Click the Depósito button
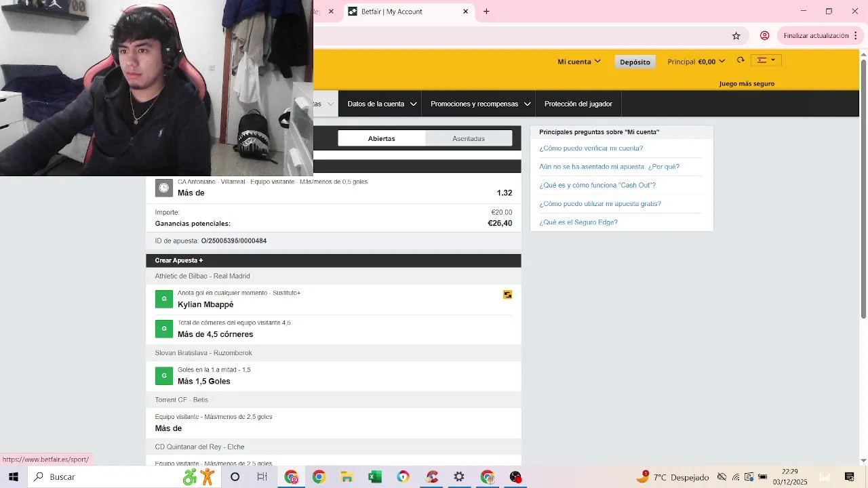Image resolution: width=868 pixels, height=488 pixels. pyautogui.click(x=635, y=62)
